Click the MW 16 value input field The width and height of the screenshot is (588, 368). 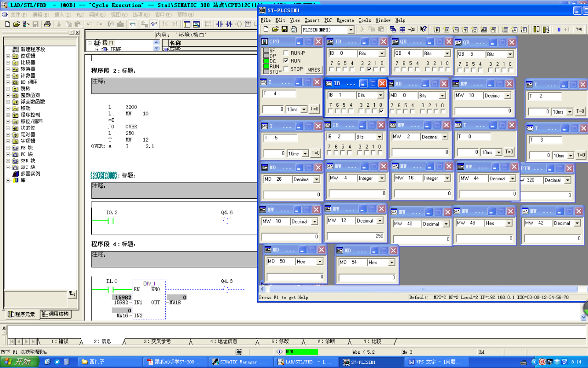coord(423,193)
